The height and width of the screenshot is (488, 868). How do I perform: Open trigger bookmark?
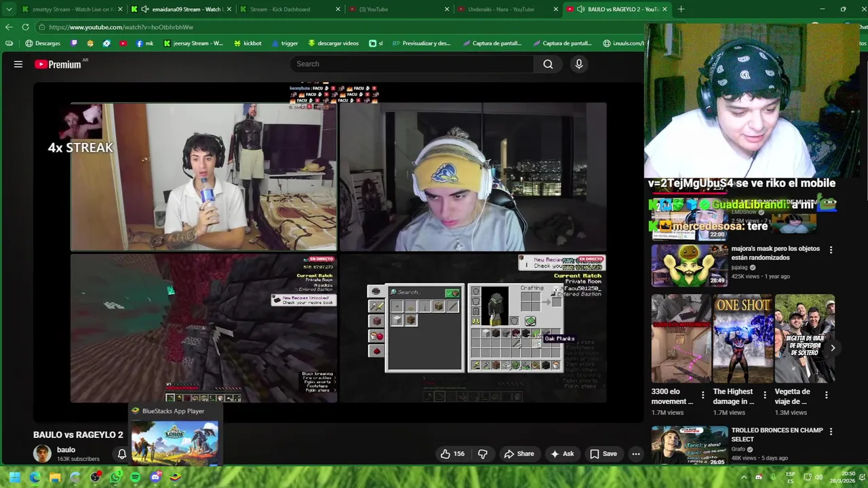click(285, 43)
